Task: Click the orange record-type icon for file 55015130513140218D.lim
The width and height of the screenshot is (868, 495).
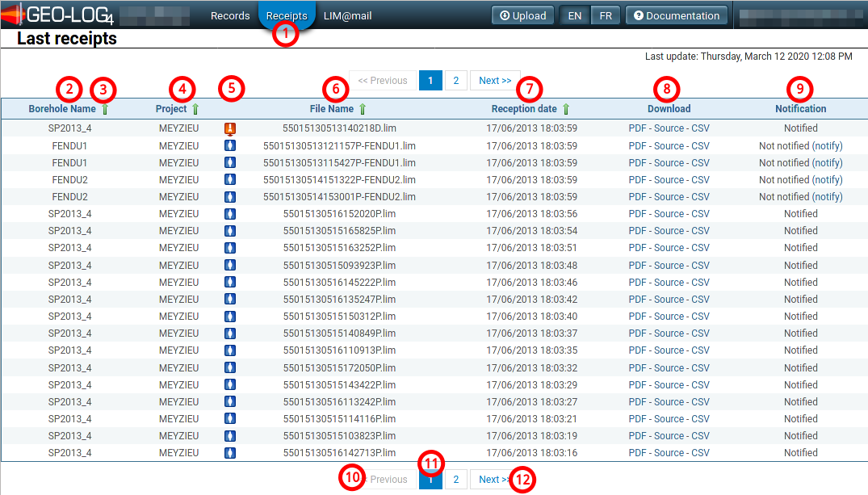Action: (230, 128)
